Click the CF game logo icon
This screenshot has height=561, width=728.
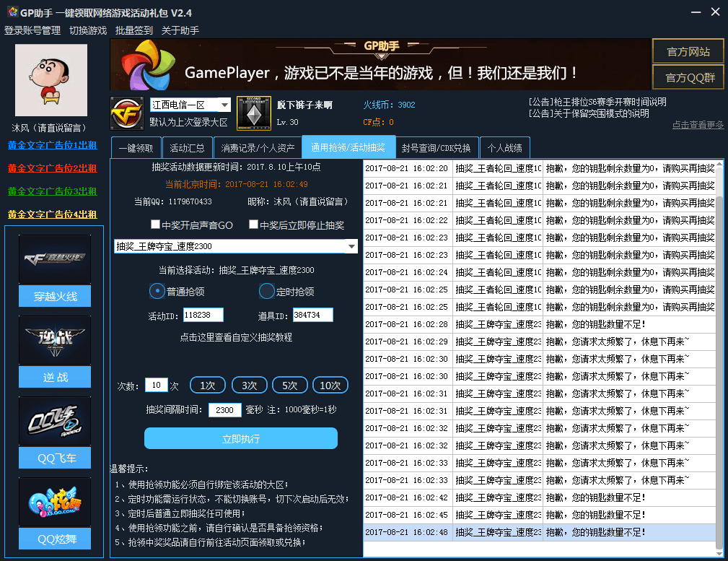point(127,113)
